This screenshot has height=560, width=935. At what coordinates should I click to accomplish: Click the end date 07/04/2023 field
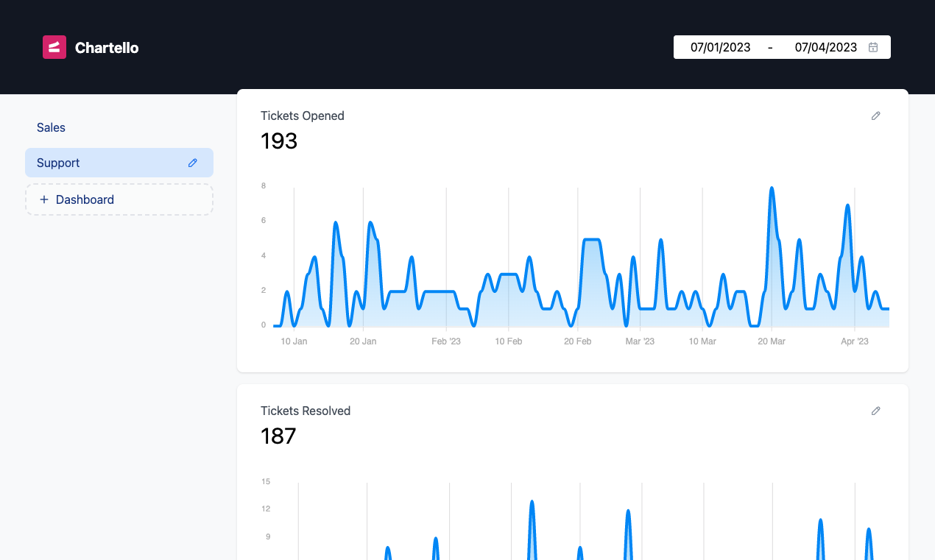click(x=826, y=47)
